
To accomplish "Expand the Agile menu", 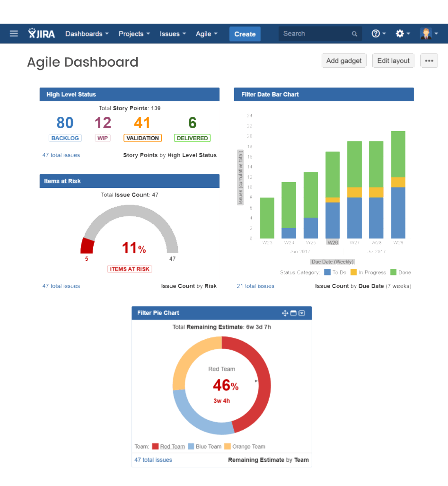I will (x=206, y=34).
